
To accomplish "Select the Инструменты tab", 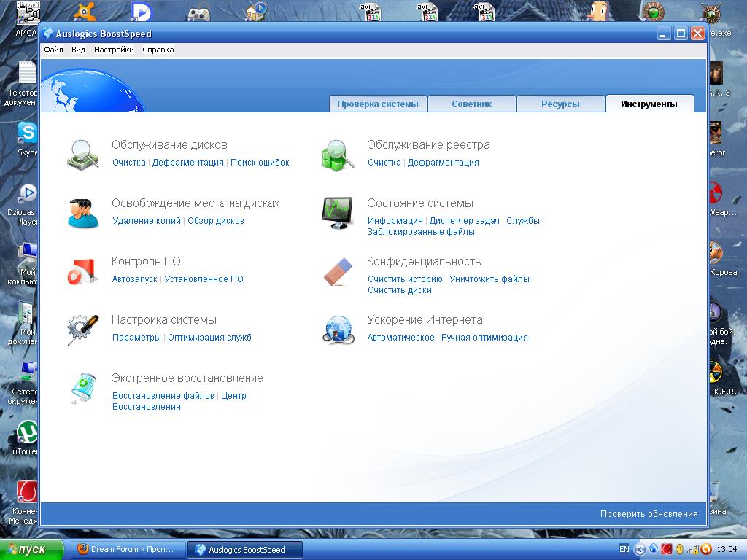I will coord(649,104).
